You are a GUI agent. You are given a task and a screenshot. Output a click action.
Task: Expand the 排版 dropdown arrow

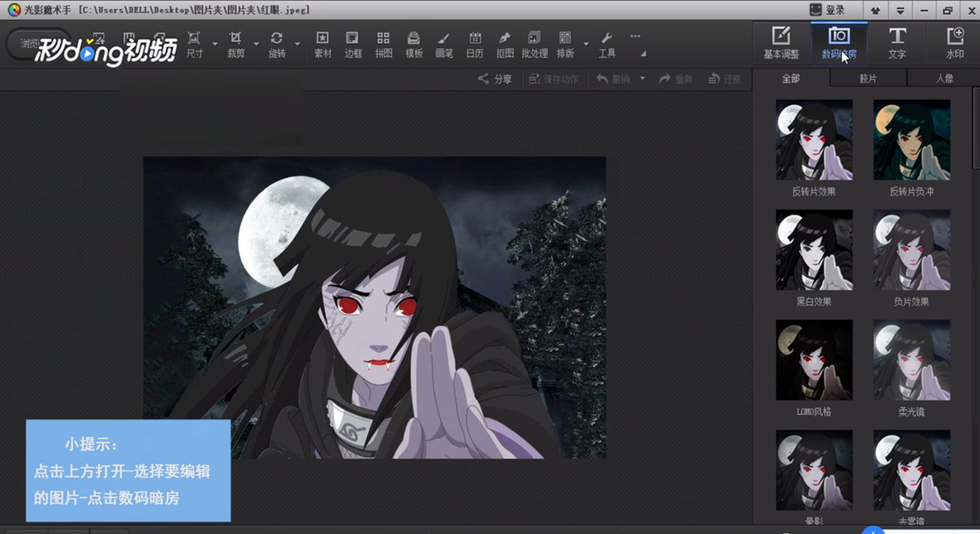(586, 44)
